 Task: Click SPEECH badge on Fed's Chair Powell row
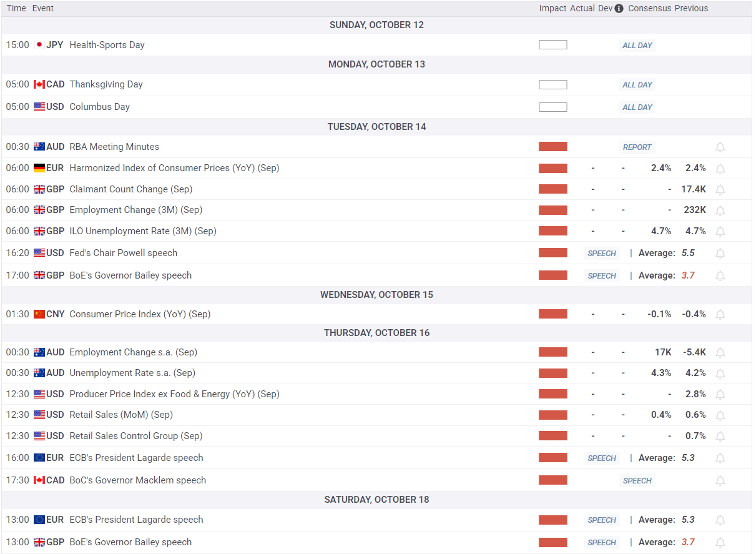click(602, 254)
